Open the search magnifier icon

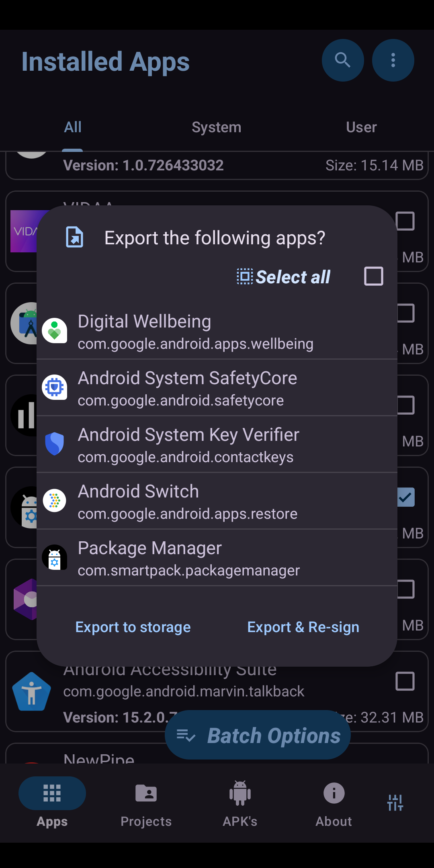pos(343,60)
